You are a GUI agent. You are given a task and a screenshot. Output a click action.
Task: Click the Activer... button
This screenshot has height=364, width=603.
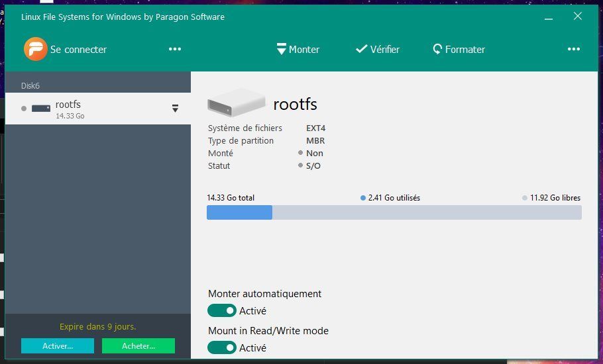[x=58, y=346]
